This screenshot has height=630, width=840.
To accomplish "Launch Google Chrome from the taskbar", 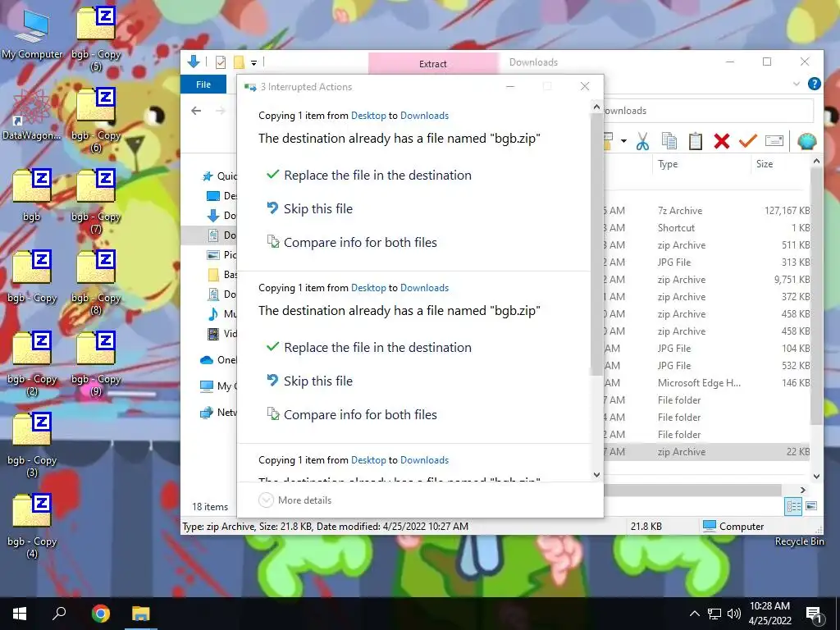I will click(x=100, y=614).
